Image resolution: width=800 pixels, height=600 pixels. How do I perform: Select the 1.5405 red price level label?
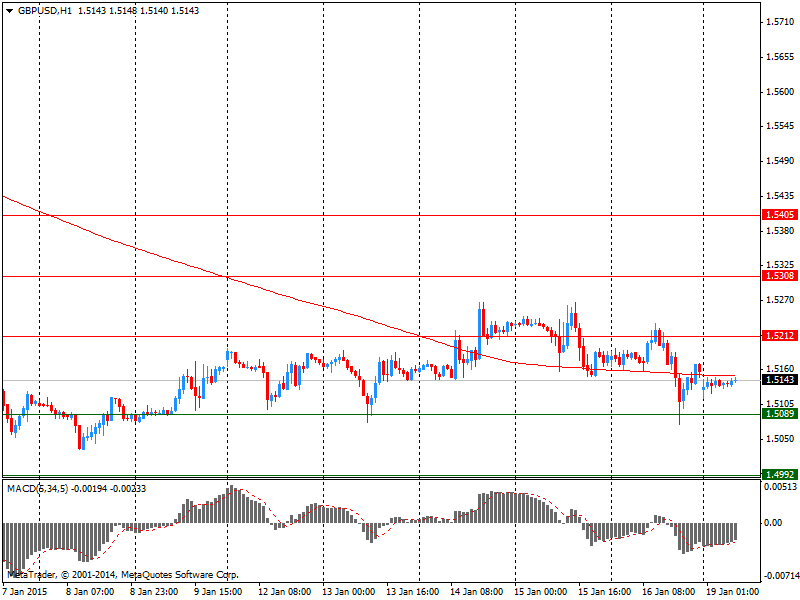[x=780, y=215]
